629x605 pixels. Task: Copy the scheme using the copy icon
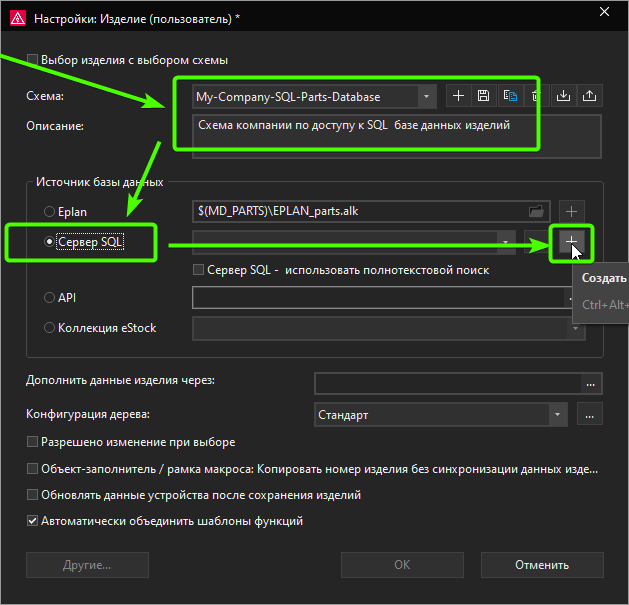[x=510, y=96]
